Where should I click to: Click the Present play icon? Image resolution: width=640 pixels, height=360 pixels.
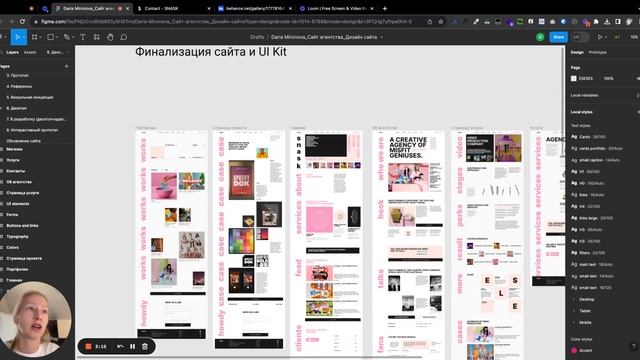coord(600,37)
